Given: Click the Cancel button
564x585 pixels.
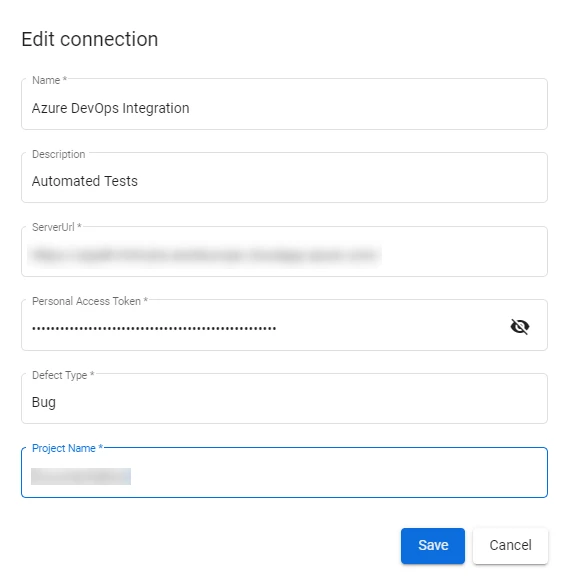Looking at the screenshot, I should coord(510,545).
